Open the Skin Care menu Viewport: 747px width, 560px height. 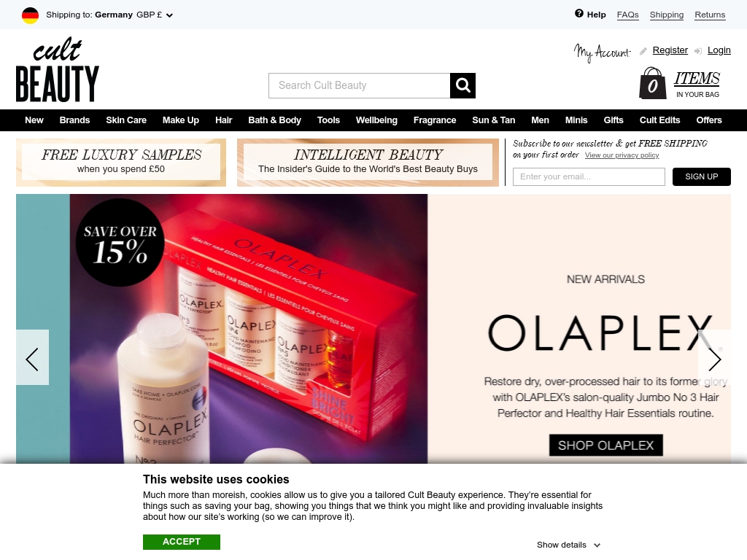pyautogui.click(x=126, y=120)
